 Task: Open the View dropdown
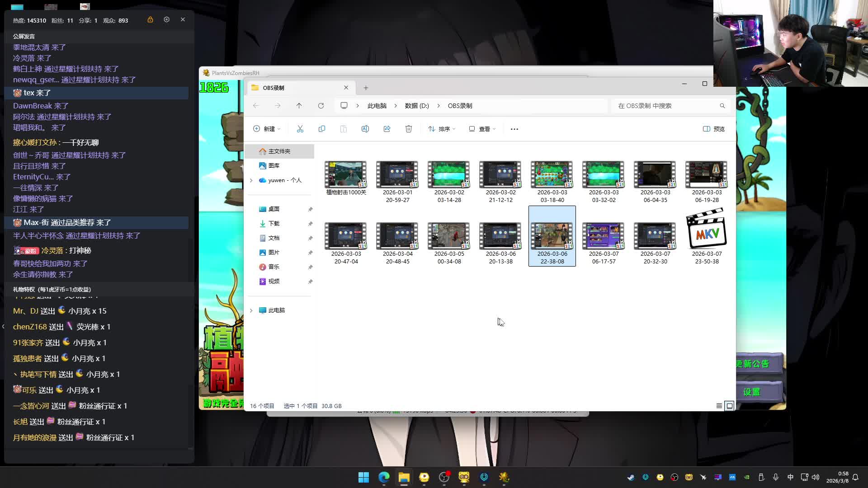pos(482,129)
